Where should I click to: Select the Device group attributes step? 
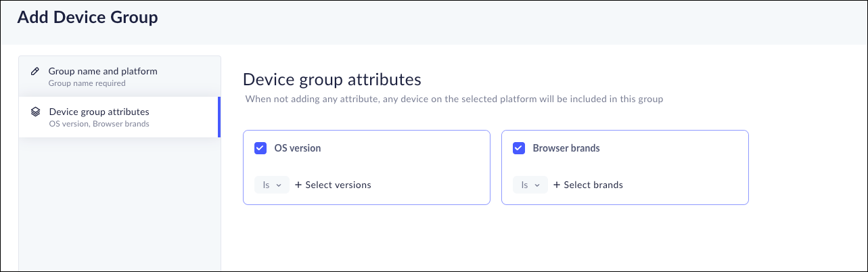tap(99, 112)
